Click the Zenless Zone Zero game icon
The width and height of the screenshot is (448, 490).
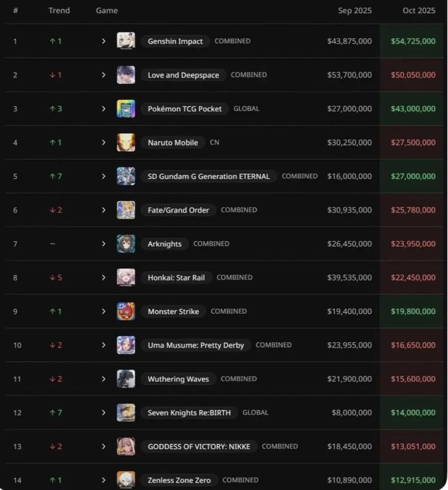pos(126,480)
